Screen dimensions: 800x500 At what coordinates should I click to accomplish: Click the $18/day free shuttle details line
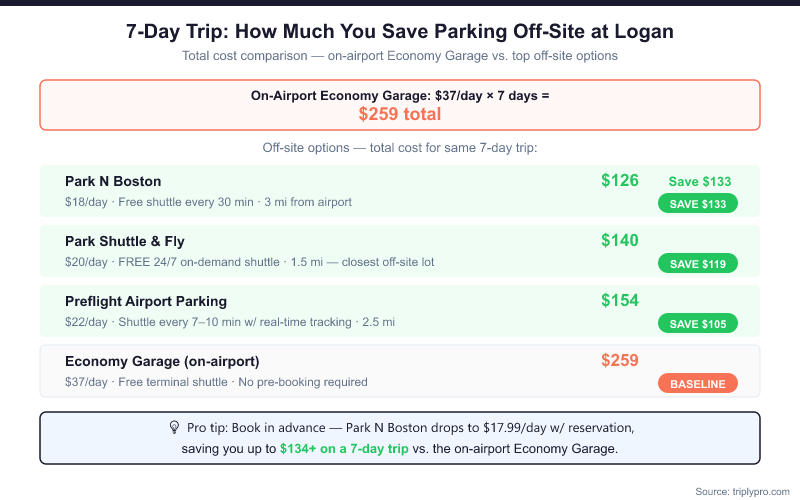coord(208,202)
